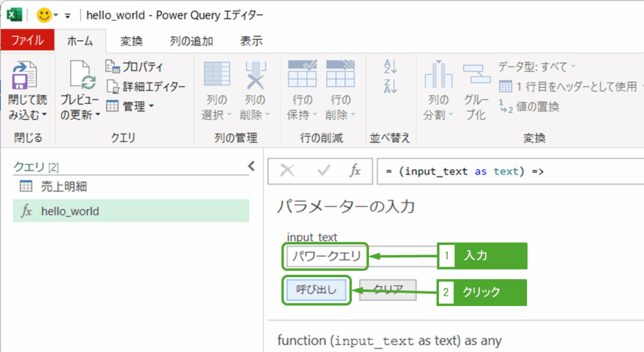Click the 列の選択 (Choose Columns) icon

pos(217,75)
